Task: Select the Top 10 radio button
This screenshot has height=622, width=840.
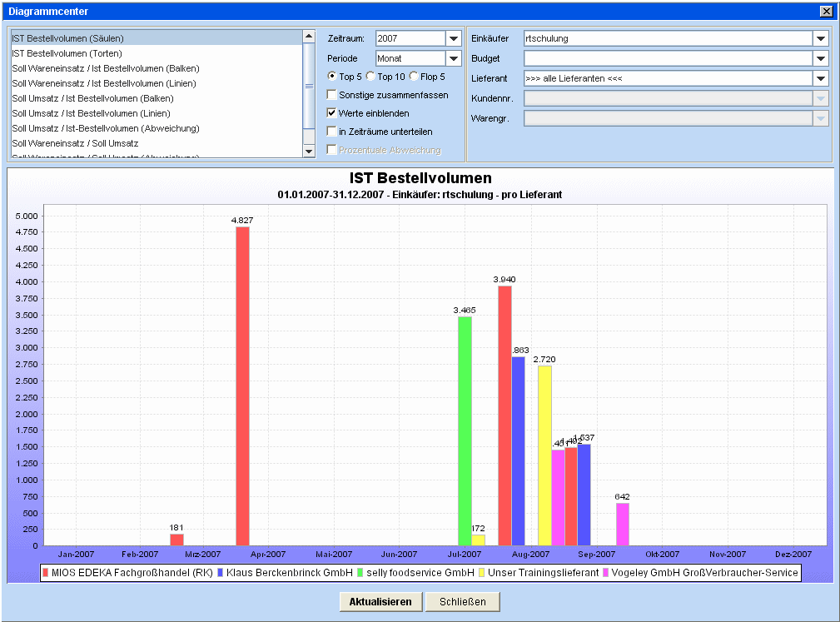Action: (371, 77)
